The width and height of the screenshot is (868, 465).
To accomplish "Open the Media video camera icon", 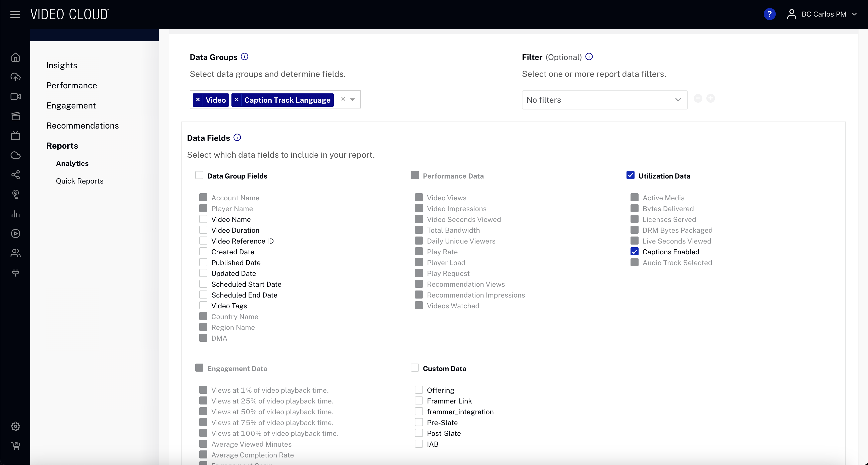I will (x=16, y=97).
